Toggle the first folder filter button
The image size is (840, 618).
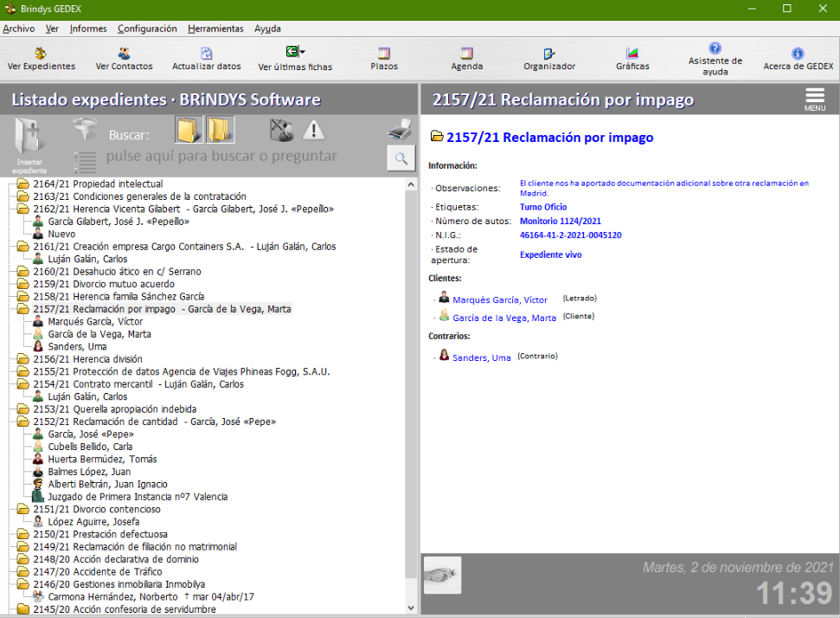point(189,131)
